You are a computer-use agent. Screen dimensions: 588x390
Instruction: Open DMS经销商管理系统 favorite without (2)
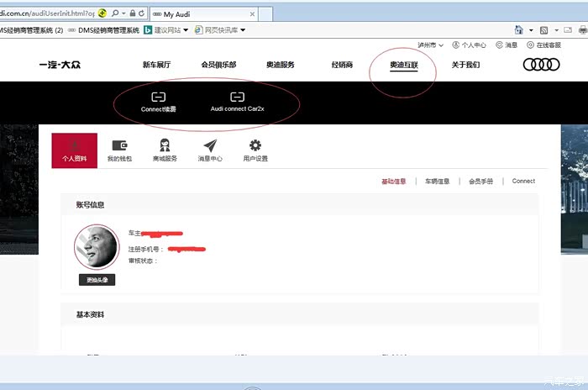coord(103,30)
